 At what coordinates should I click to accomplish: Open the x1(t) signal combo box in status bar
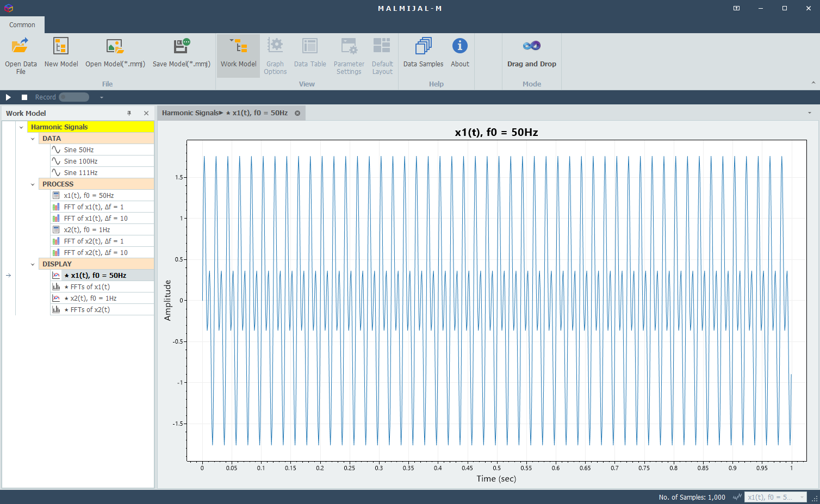click(x=775, y=497)
